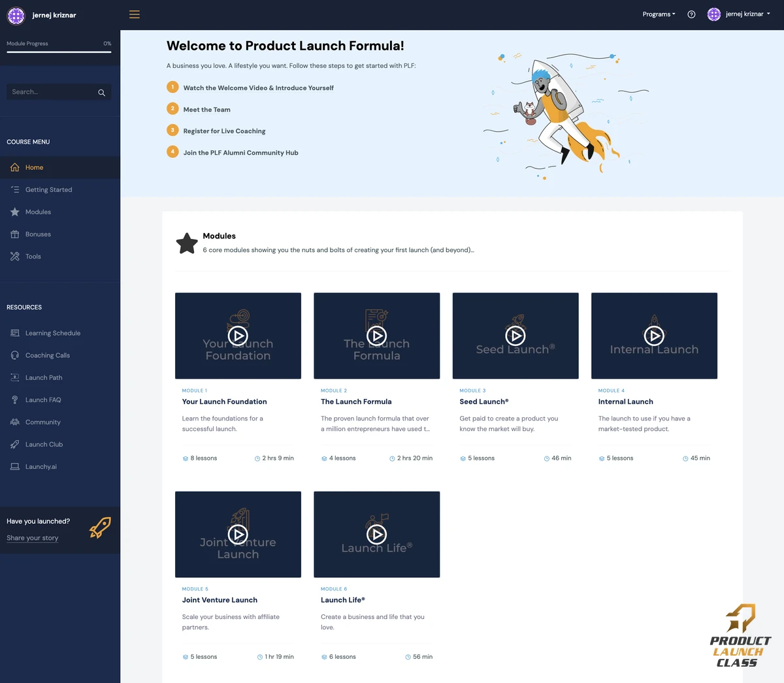
Task: Click step 4 orange number badge
Action: [x=172, y=151]
